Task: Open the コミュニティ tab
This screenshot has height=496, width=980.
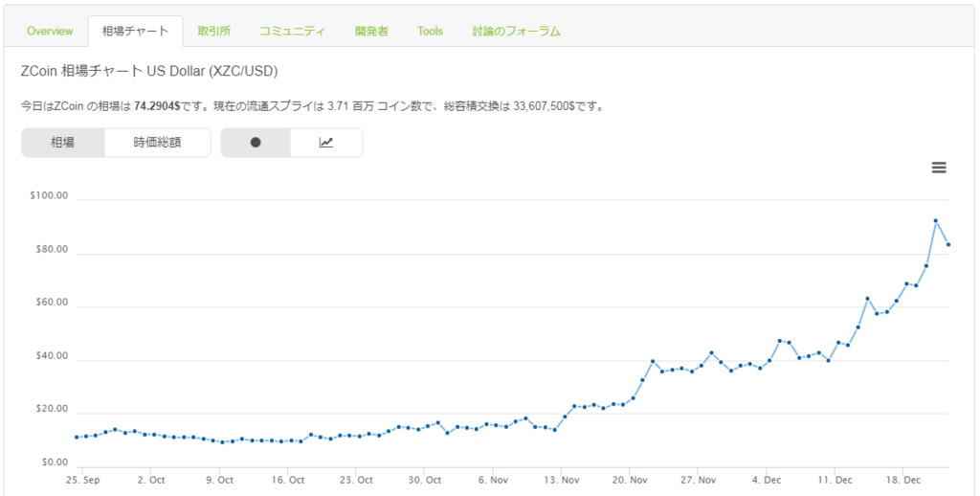Action: (x=293, y=32)
